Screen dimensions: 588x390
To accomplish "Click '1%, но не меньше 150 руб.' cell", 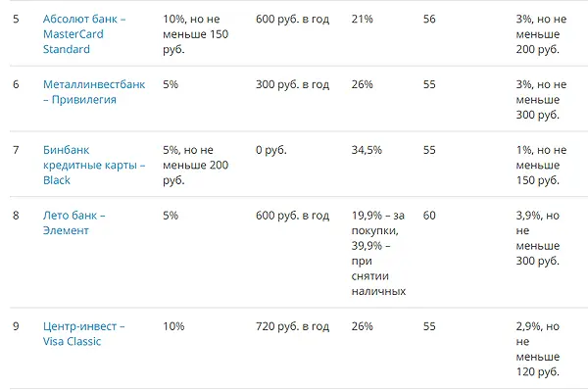I will point(541,165).
